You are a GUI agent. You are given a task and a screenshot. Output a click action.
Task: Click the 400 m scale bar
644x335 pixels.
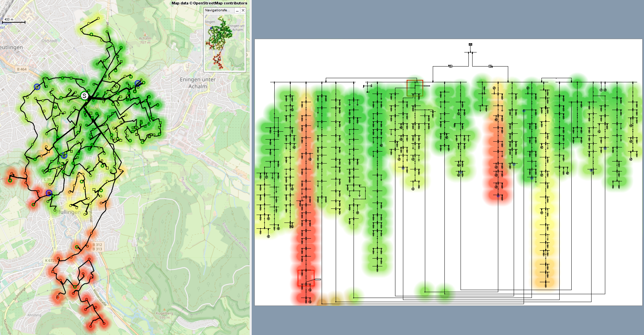pyautogui.click(x=14, y=22)
